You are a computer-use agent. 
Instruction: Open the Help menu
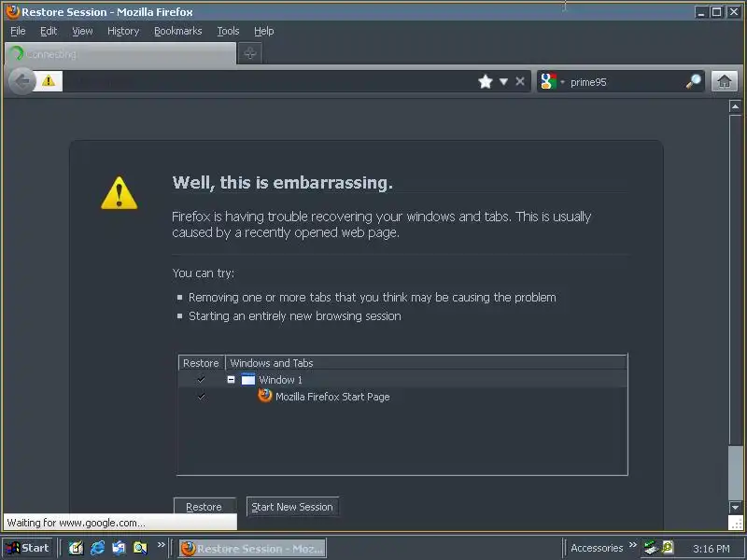point(264,31)
